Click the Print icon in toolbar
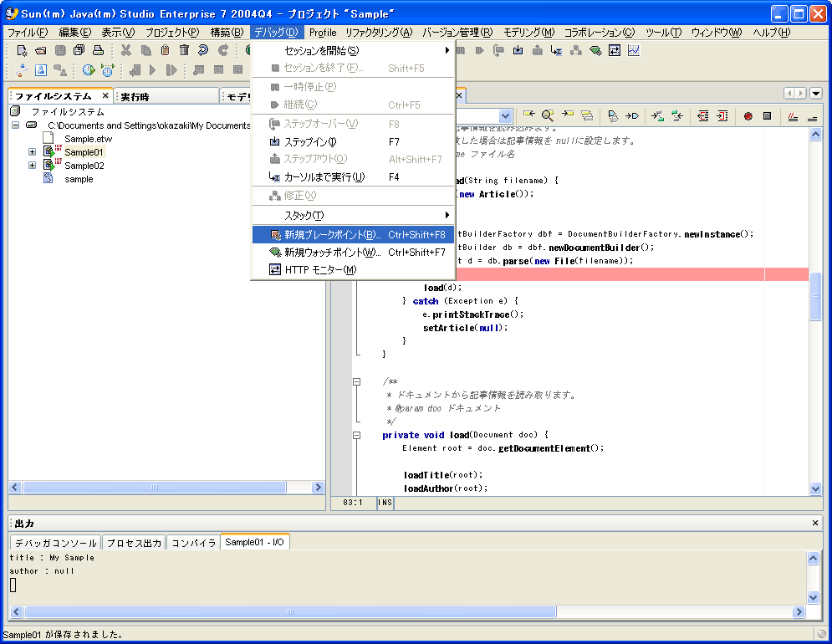Image resolution: width=832 pixels, height=644 pixels. (98, 50)
